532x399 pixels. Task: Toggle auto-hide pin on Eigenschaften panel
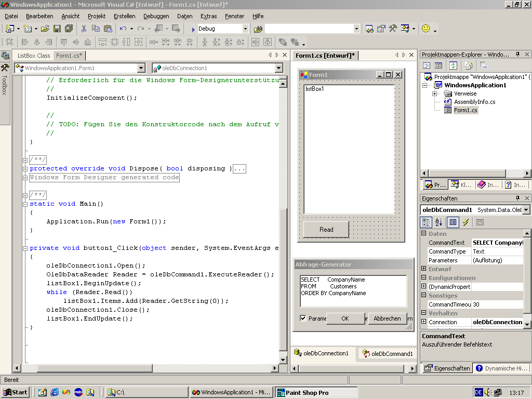pyautogui.click(x=518, y=198)
